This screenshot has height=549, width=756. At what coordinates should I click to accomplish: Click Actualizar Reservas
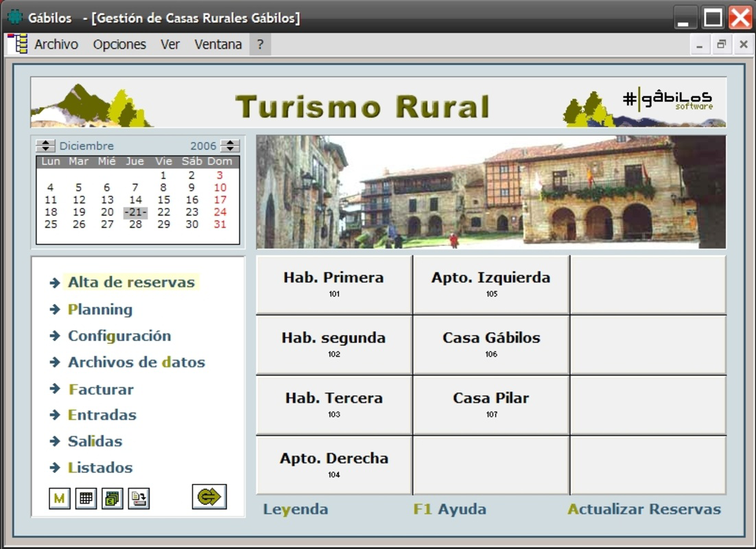point(644,509)
